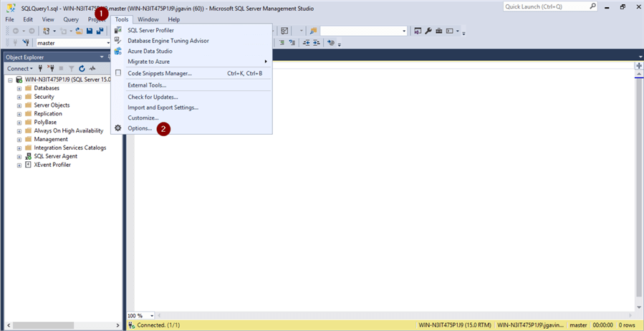Click Specify Values for Template Parameters icon
Screen dimensions: 644x331
[x=331, y=42]
